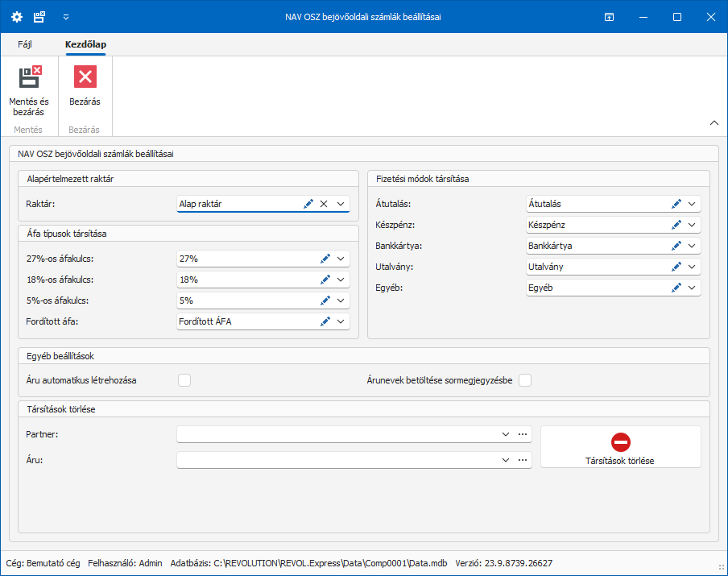Clear the Raktár field with X icon
Viewport: 728px width, 576px height.
click(x=324, y=204)
